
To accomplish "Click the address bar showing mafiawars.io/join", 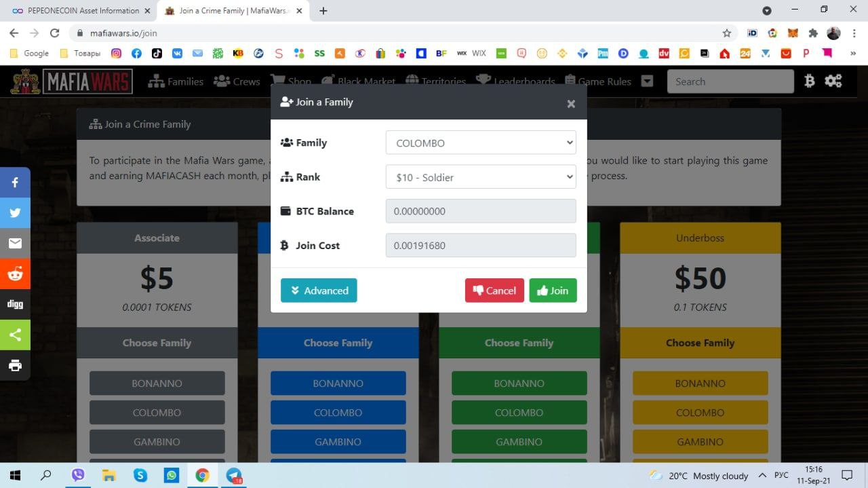I will 395,33.
